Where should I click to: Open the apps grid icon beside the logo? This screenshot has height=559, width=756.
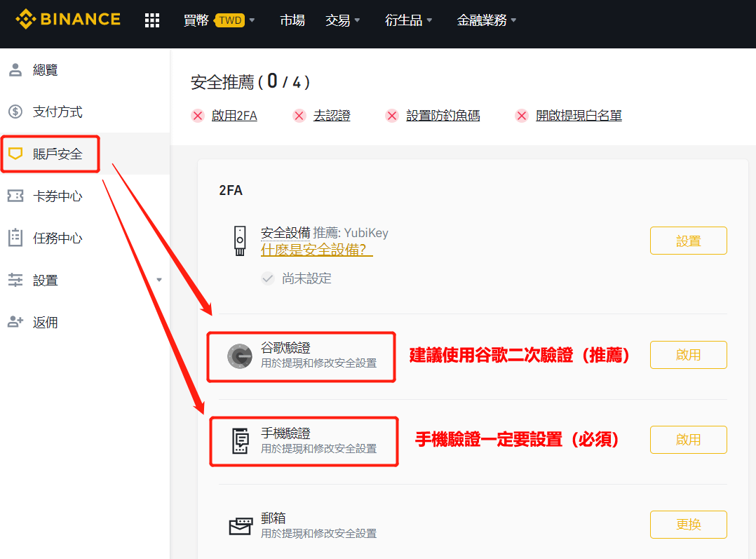tap(152, 20)
